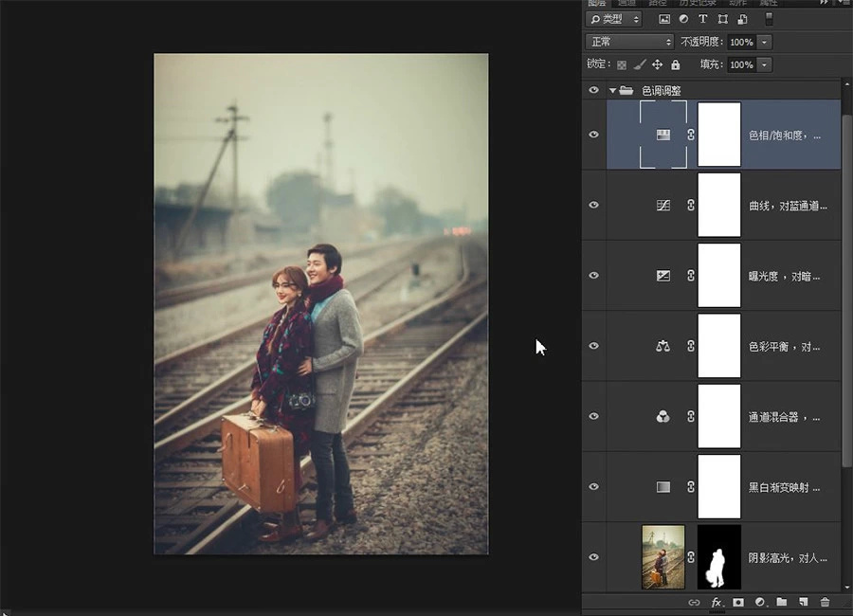The image size is (853, 616).
Task: Click the Color Balance scales icon on 色彩平衡 layer
Action: click(x=663, y=346)
